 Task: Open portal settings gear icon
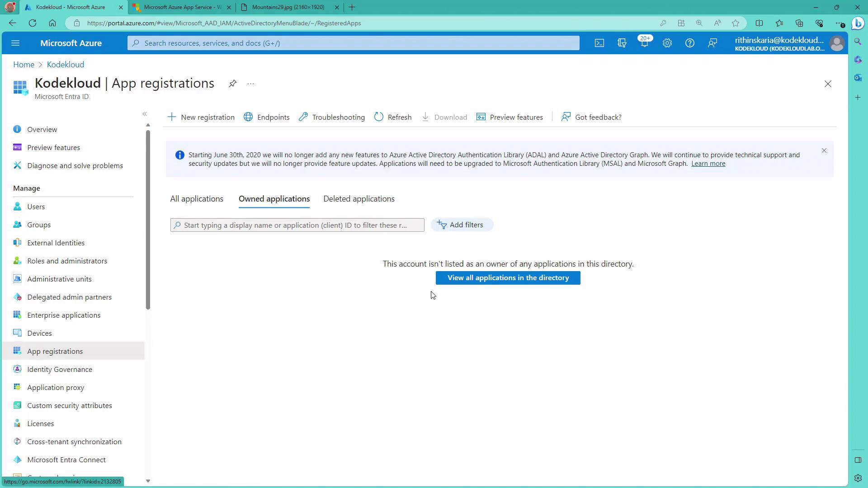[x=667, y=43]
